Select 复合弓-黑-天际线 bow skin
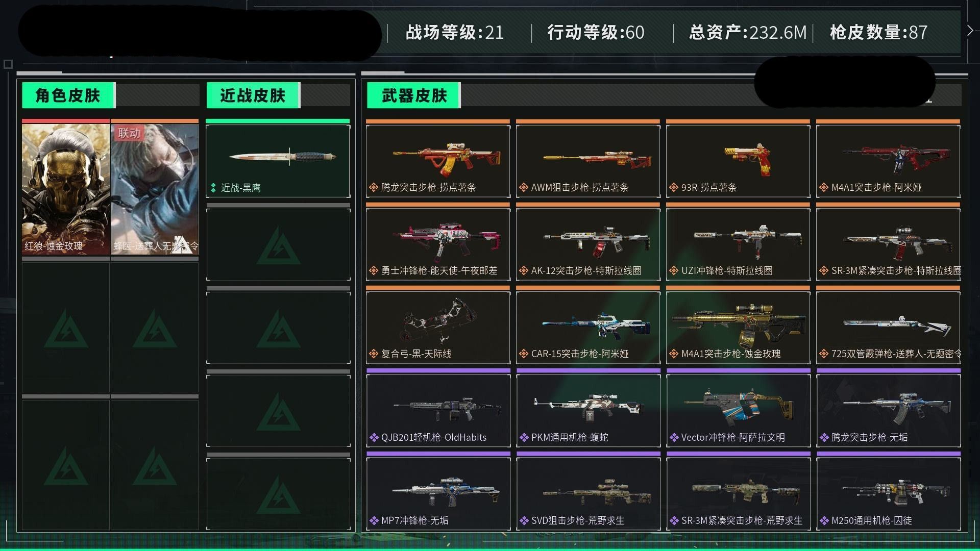The image size is (980, 551). click(438, 327)
